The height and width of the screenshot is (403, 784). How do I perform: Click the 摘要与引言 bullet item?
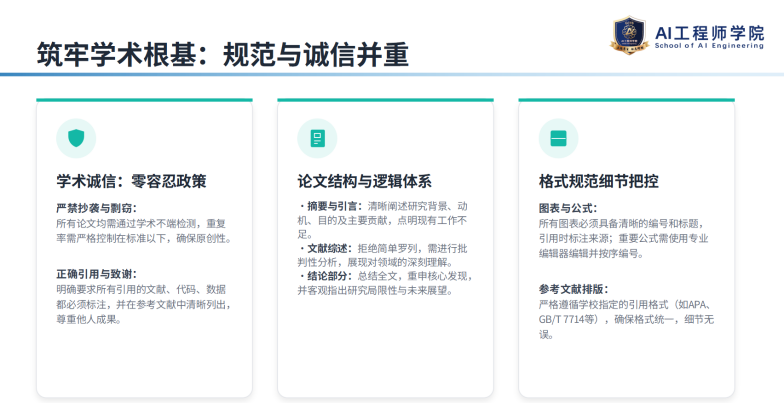click(x=382, y=220)
